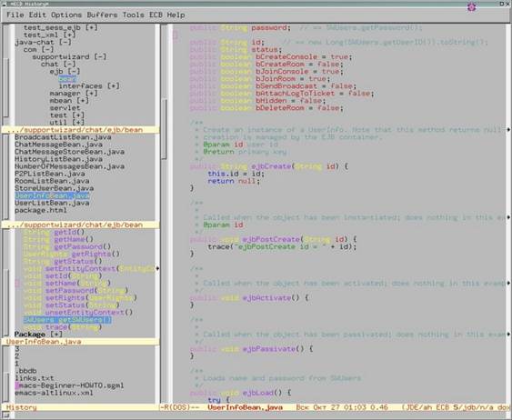Open P2PListBean.java source file
Viewport: 512px width, 420px height.
[50, 174]
